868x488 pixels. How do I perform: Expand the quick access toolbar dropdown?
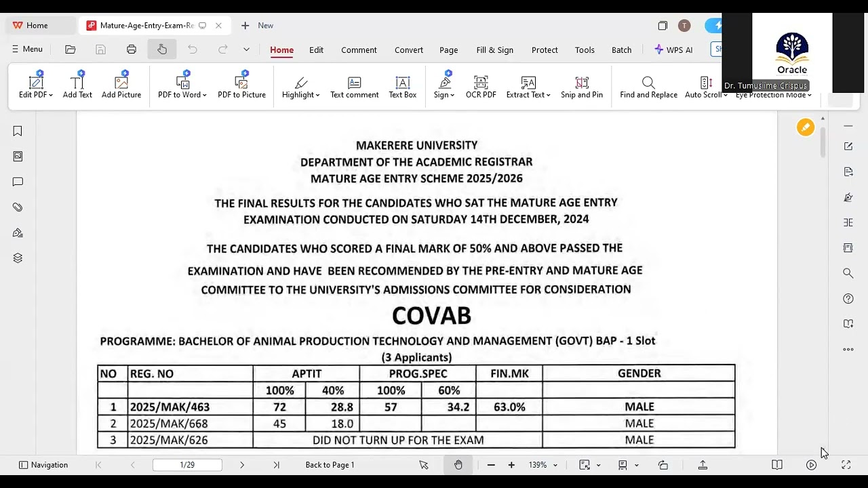coord(246,49)
